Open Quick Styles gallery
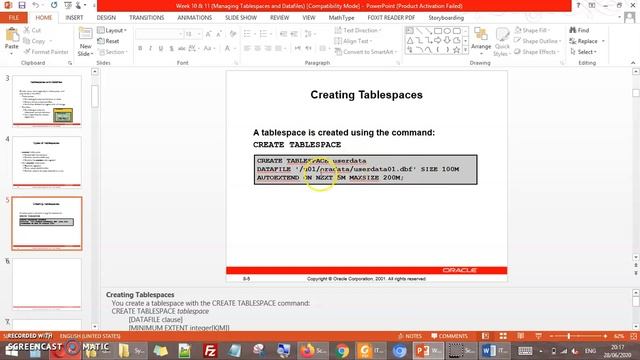The width and height of the screenshot is (640, 360). pyautogui.click(x=502, y=42)
